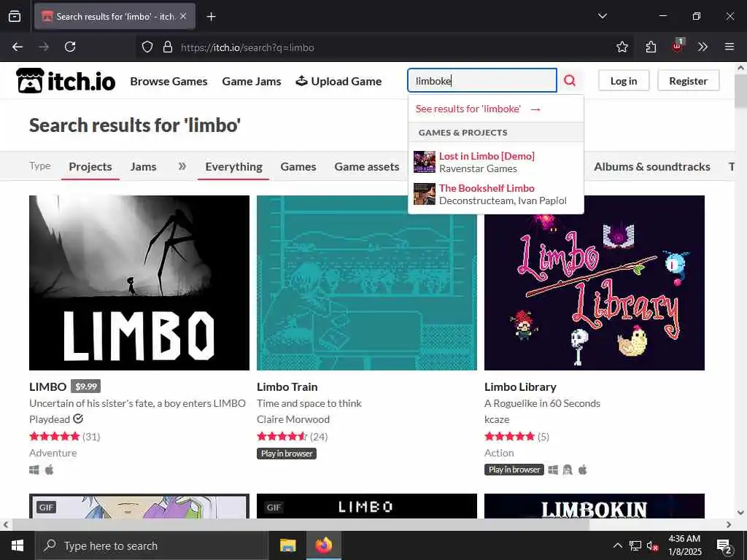Open the Extensions puzzle icon
The image size is (747, 560).
pyautogui.click(x=651, y=47)
